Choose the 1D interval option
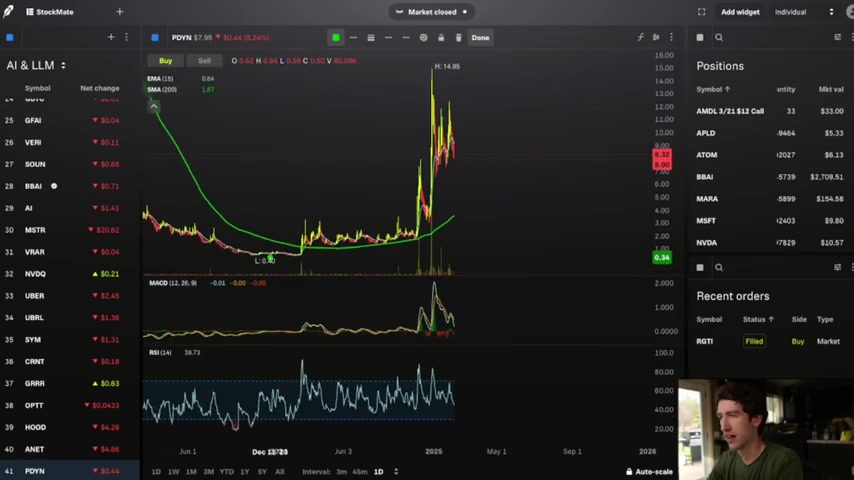 tap(379, 471)
